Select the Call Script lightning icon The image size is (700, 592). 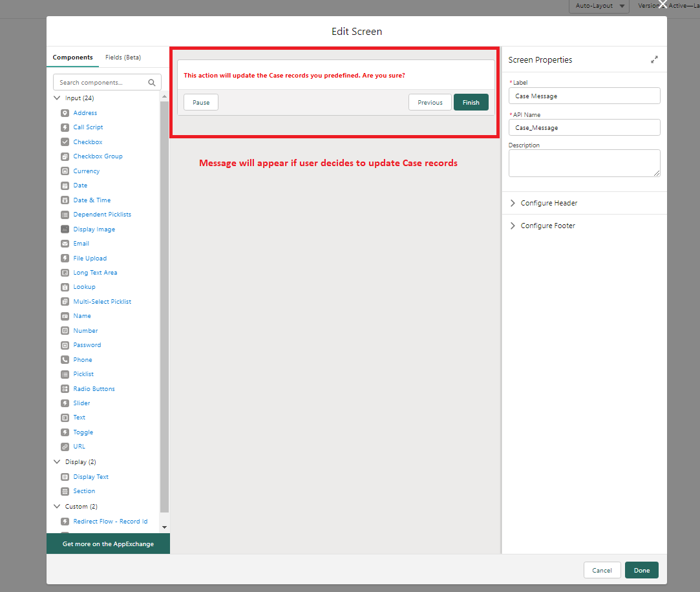tap(65, 127)
